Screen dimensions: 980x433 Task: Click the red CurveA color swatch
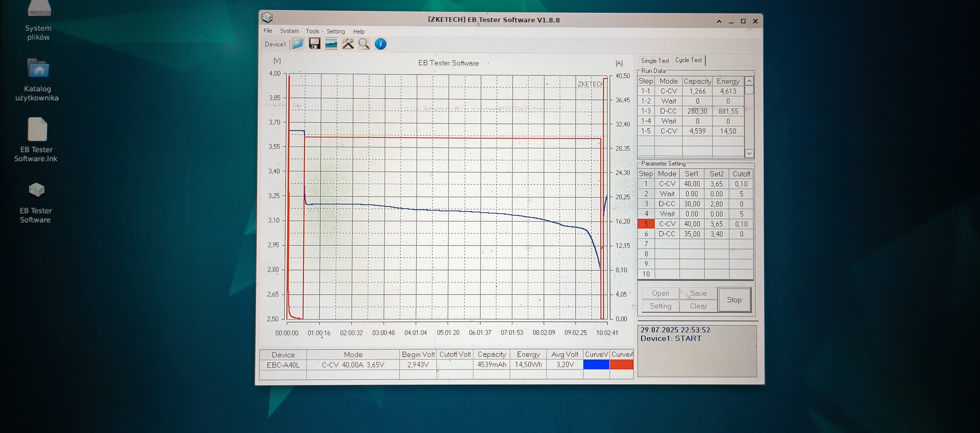(621, 364)
